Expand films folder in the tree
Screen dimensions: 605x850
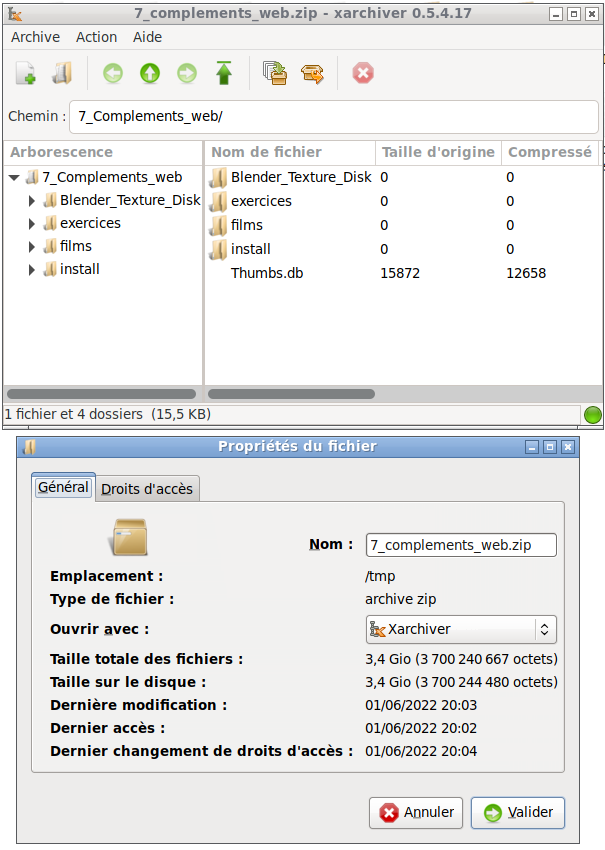click(31, 247)
